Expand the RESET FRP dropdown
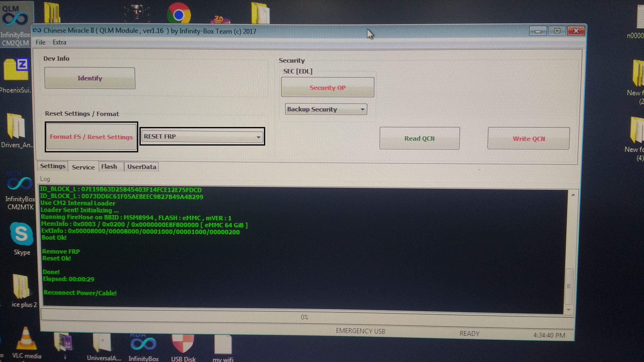The width and height of the screenshot is (644, 362). pos(258,137)
